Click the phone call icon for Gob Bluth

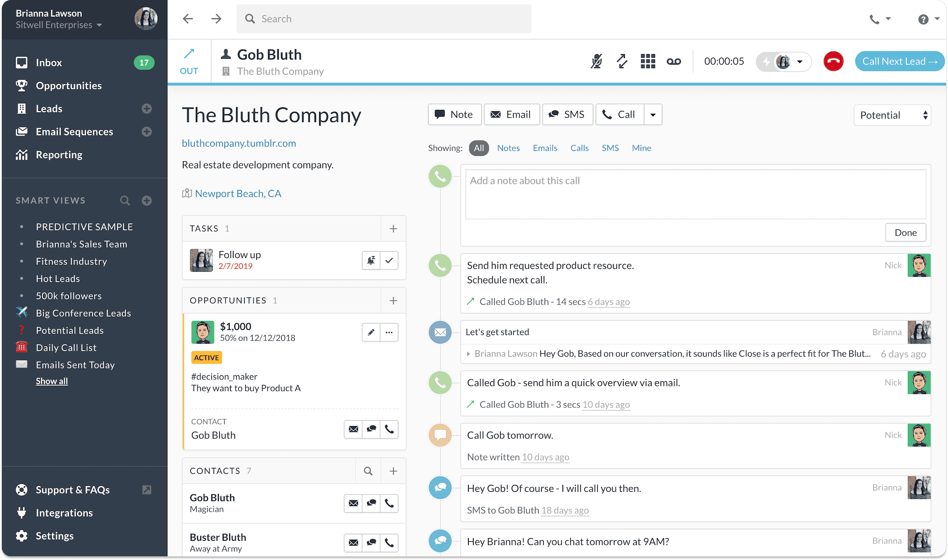click(389, 503)
